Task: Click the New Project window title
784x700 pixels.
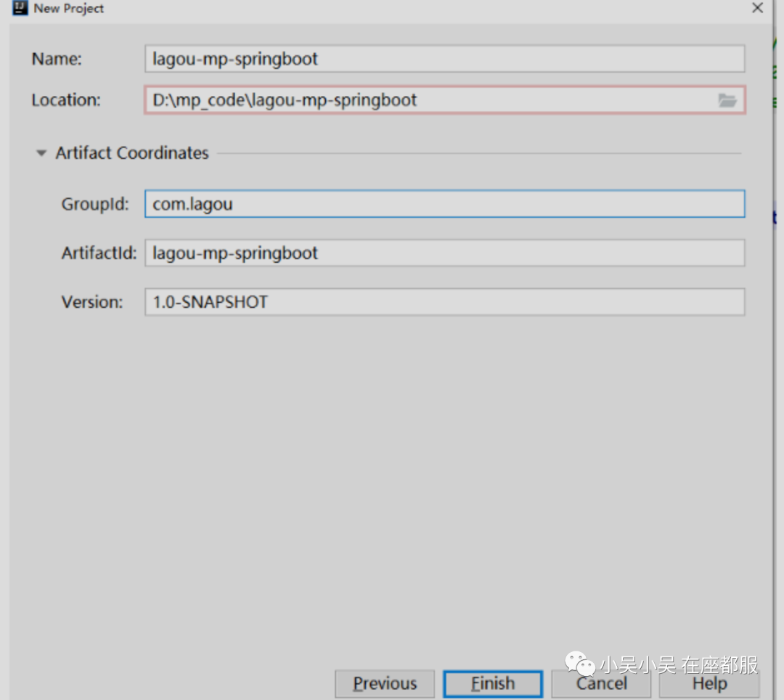Action: [68, 9]
